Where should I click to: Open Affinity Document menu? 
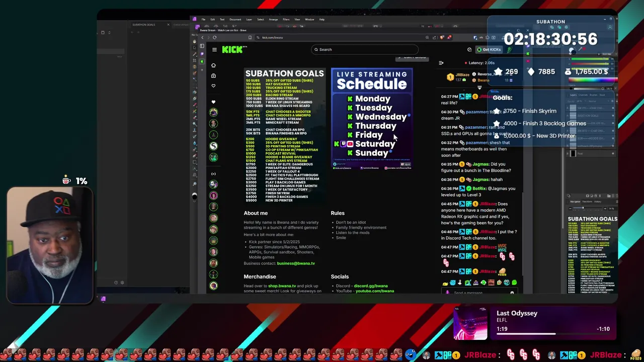[x=235, y=19]
